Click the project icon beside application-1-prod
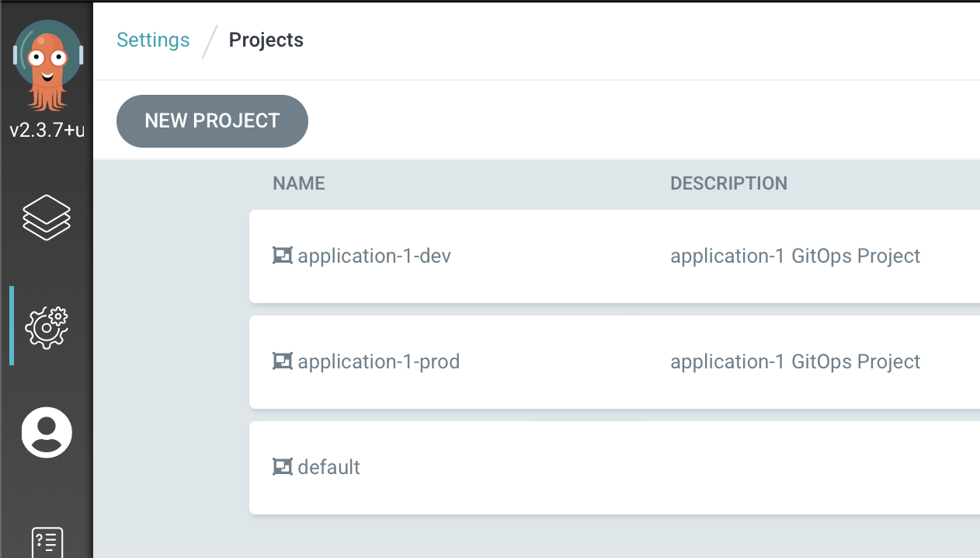Screen dimensions: 980x558 pos(282,361)
